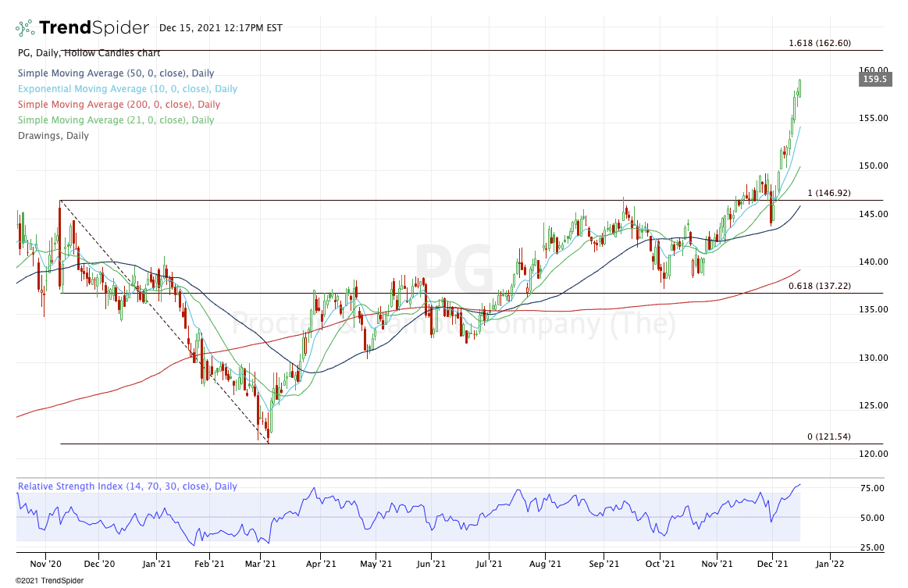Click the Jan '22 date axis label
The width and height of the screenshot is (908, 588).
[829, 562]
